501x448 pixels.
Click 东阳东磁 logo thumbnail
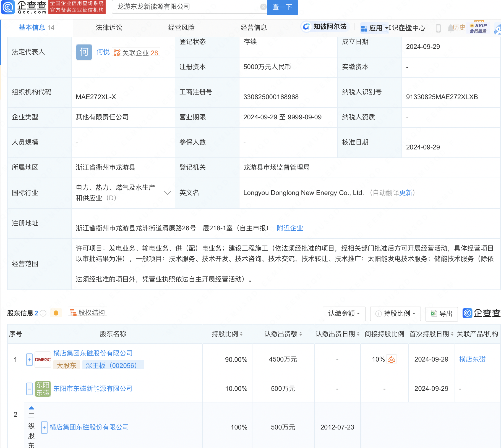point(43,389)
